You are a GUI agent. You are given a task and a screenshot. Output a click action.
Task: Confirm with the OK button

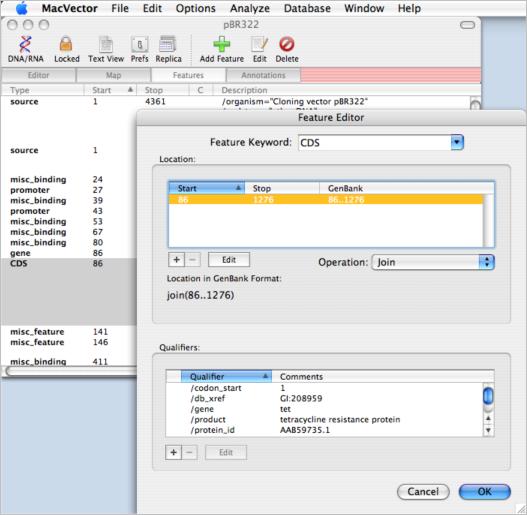tap(484, 492)
